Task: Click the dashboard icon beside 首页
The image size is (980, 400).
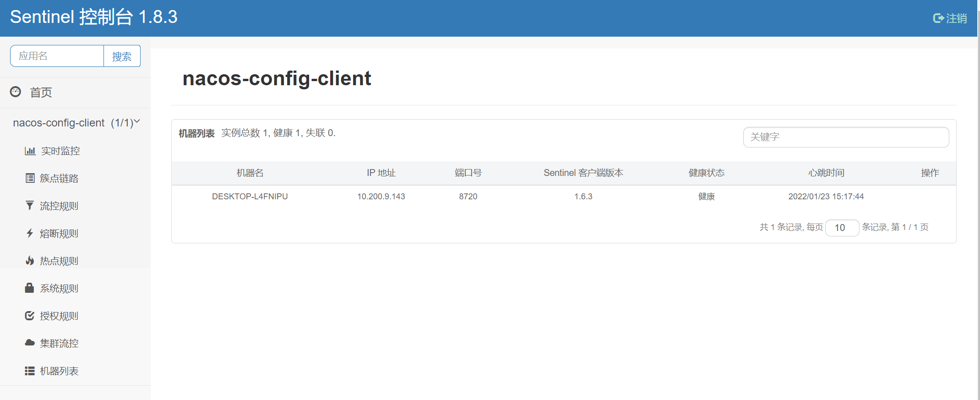Action: (16, 92)
